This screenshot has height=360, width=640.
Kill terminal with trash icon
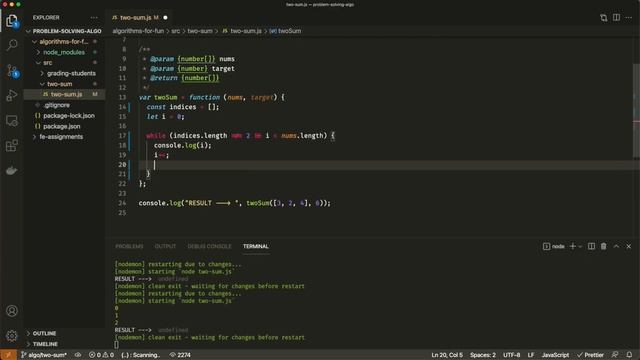[x=603, y=246]
